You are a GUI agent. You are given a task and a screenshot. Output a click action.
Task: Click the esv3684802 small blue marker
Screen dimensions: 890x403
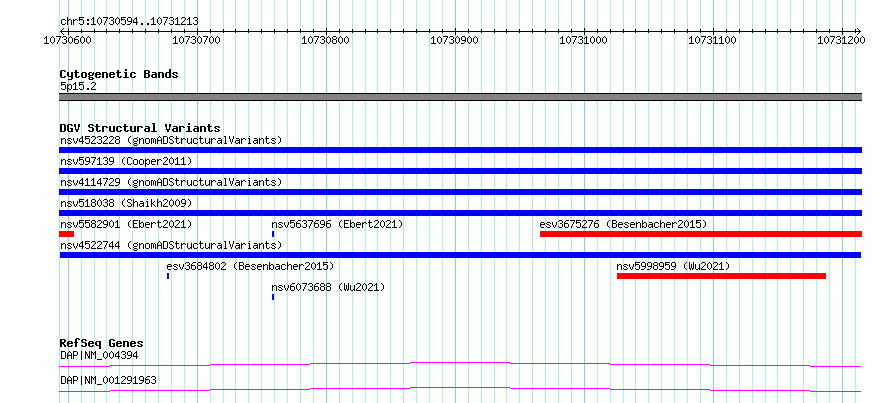[x=168, y=276]
